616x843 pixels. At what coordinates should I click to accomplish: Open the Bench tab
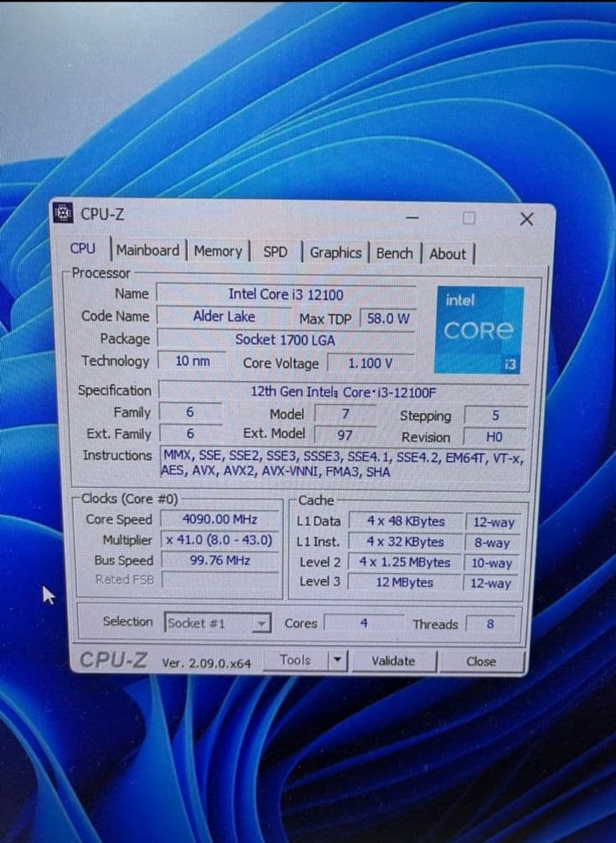[394, 253]
